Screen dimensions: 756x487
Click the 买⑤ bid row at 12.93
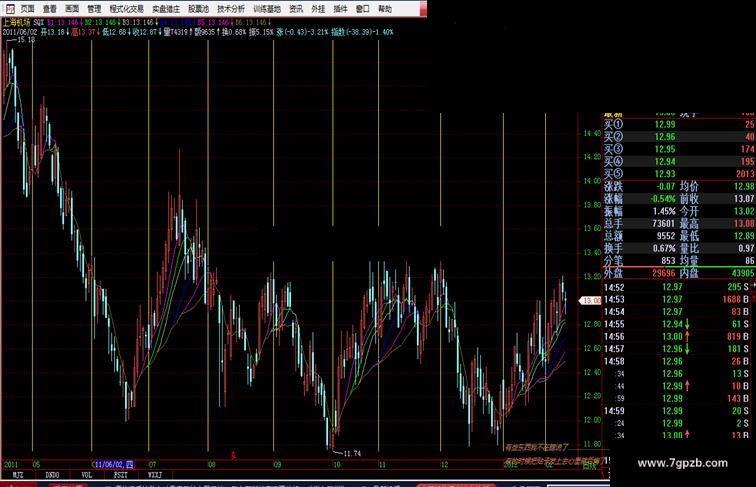[679, 174]
